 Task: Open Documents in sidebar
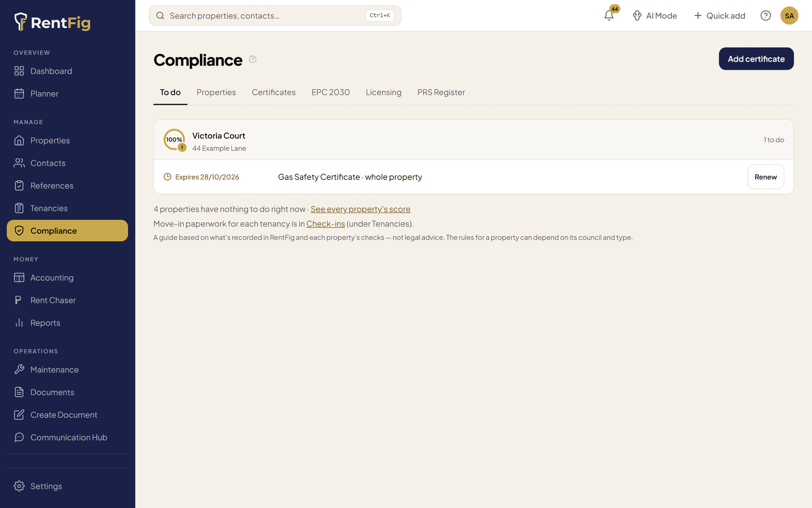pyautogui.click(x=67, y=392)
